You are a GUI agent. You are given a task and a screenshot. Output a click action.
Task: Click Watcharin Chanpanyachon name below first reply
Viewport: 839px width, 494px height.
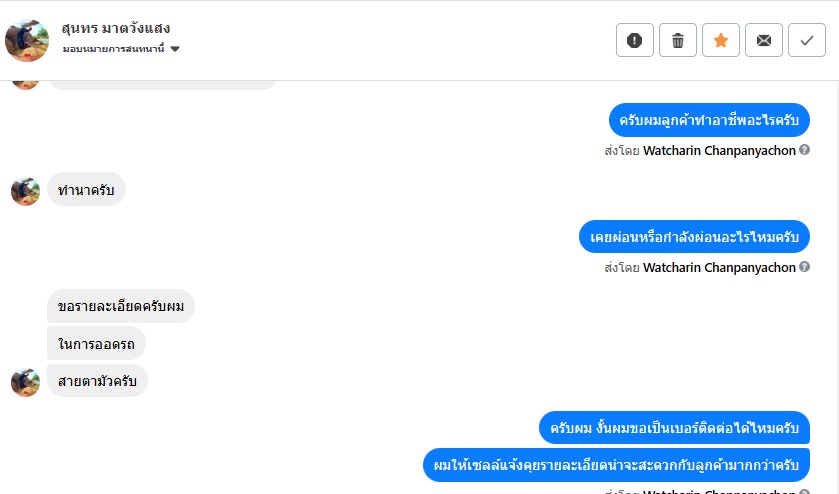[x=719, y=150]
